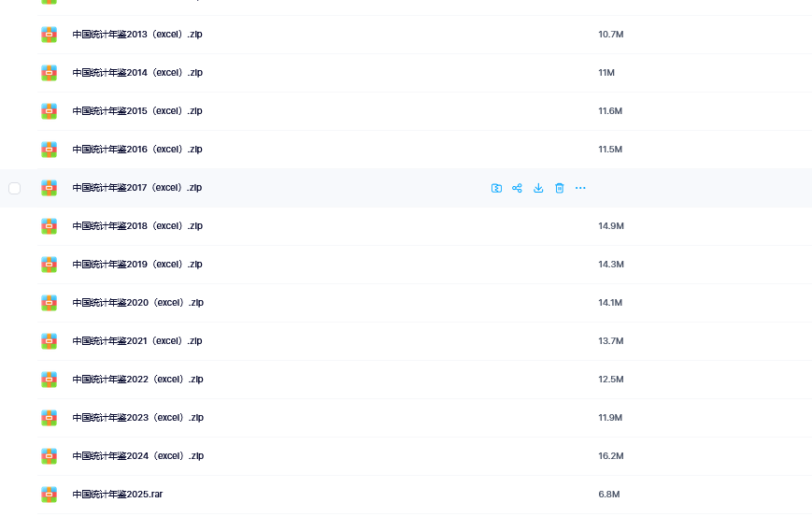Click the share icon on the 2017 row

(517, 188)
